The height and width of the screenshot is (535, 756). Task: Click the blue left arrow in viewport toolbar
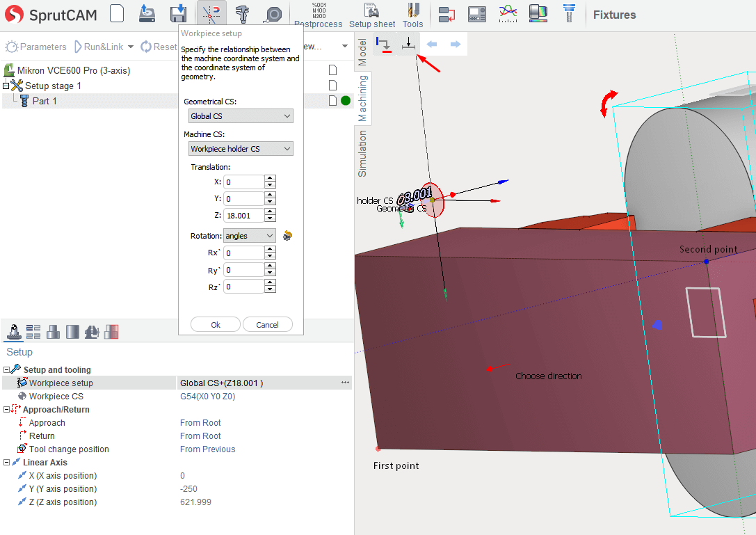pos(432,45)
